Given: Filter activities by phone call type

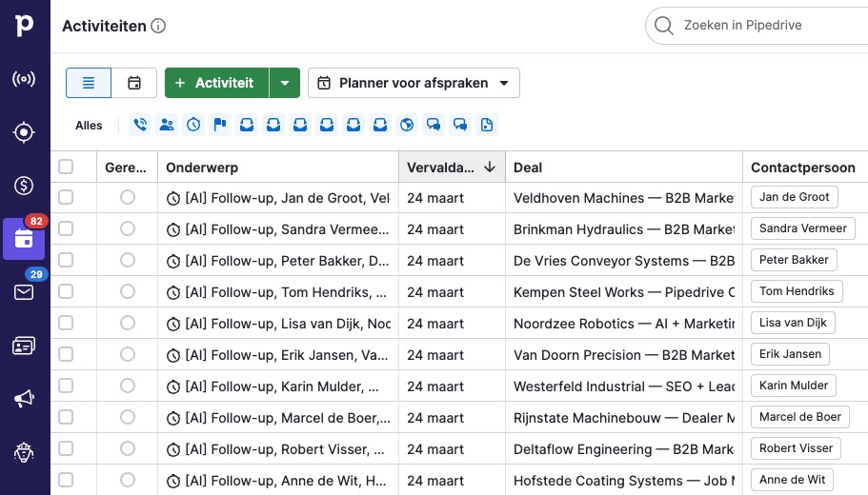Looking at the screenshot, I should (x=140, y=125).
